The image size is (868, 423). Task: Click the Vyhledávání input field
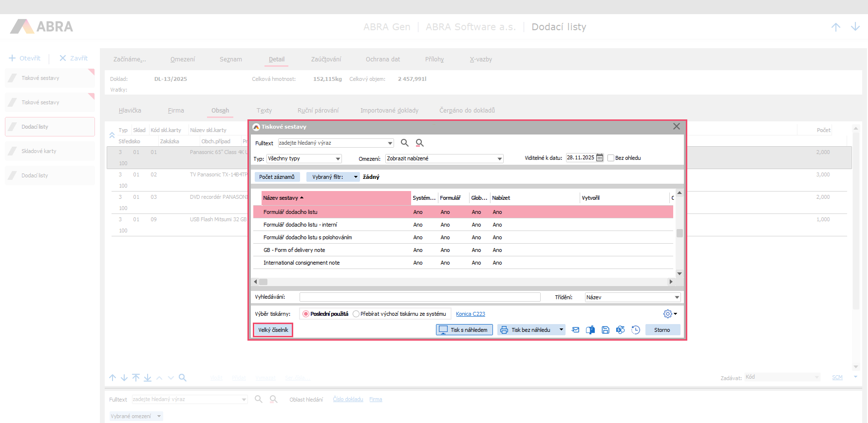click(420, 297)
